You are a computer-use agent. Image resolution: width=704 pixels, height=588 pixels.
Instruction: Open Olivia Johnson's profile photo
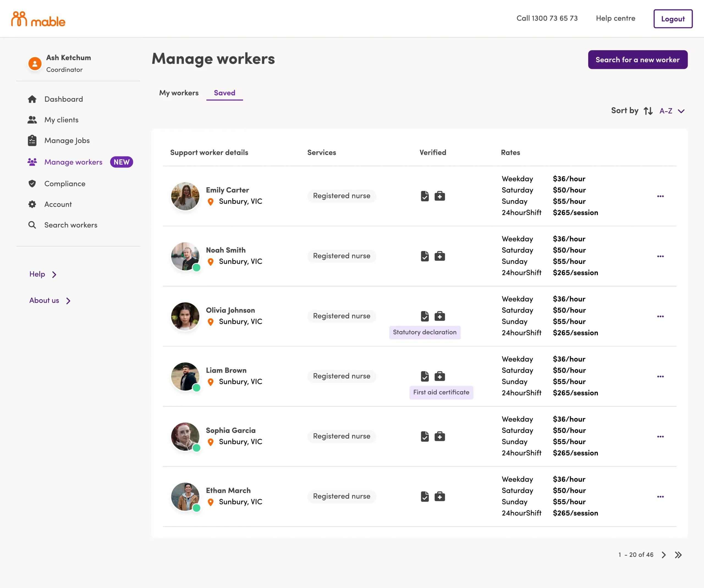click(x=185, y=316)
